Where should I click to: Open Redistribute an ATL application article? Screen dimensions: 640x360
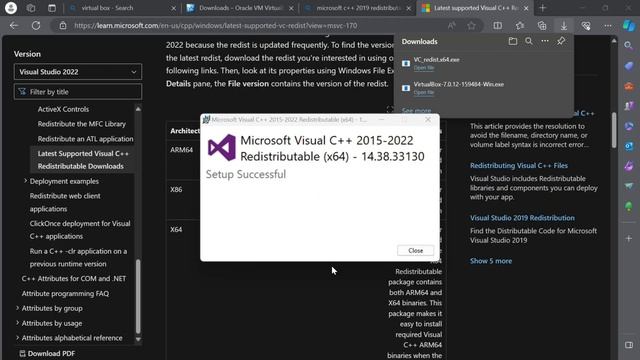(x=85, y=139)
